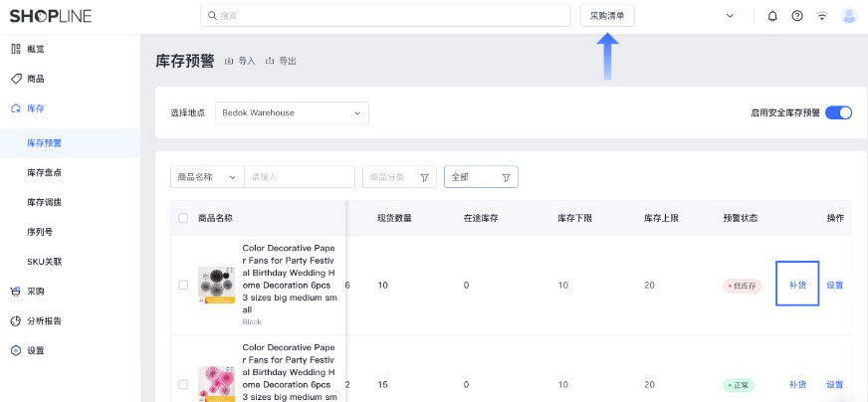
Task: Click the 导出 export icon
Action: tap(271, 62)
